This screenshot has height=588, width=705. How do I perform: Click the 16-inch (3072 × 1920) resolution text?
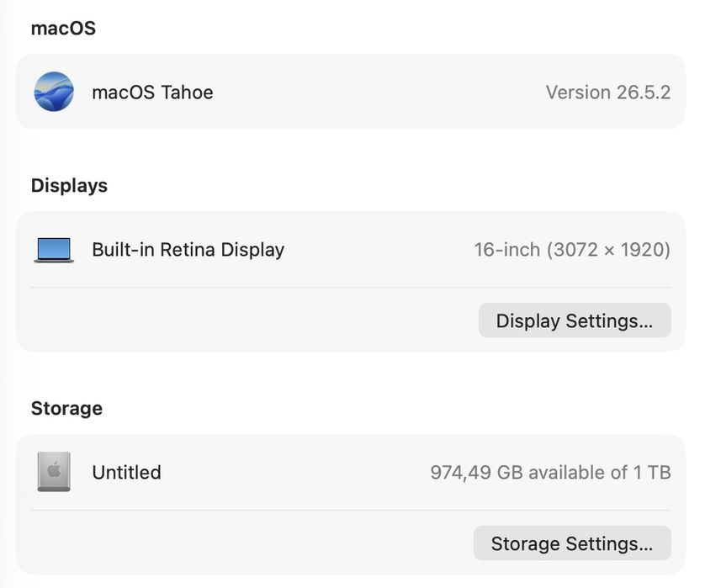(572, 250)
